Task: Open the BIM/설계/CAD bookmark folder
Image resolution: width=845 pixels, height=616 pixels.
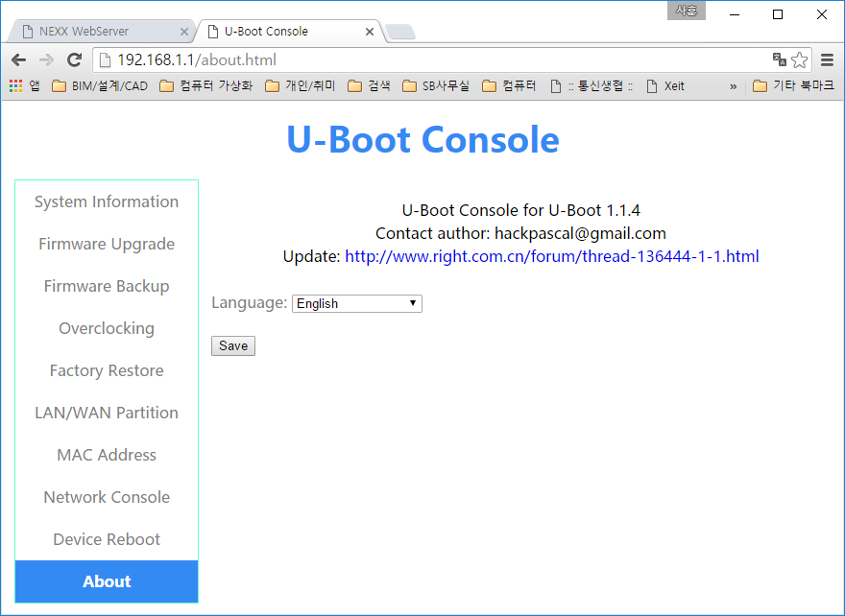Action: pos(100,85)
